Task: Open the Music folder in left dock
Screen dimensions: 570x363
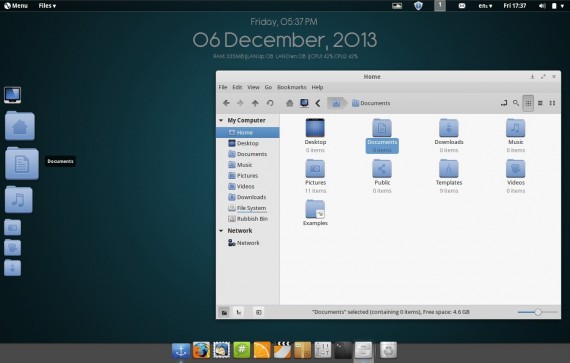Action: pyautogui.click(x=19, y=199)
